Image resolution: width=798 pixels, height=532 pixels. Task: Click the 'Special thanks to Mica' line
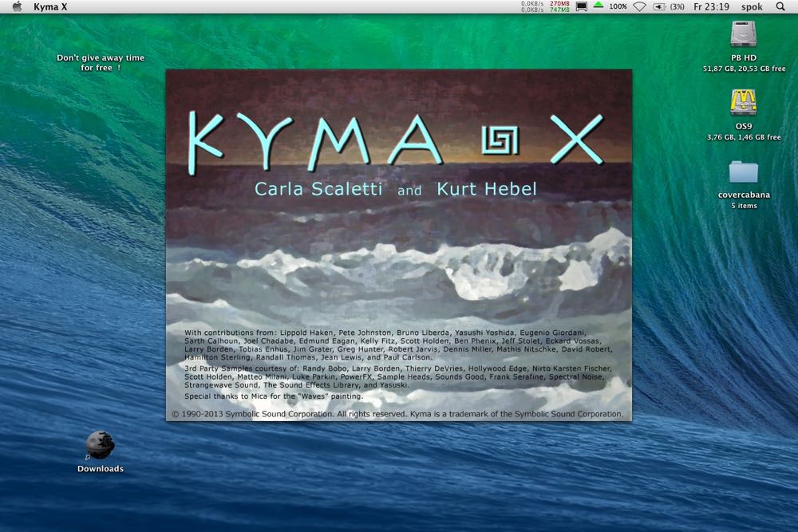(x=274, y=396)
